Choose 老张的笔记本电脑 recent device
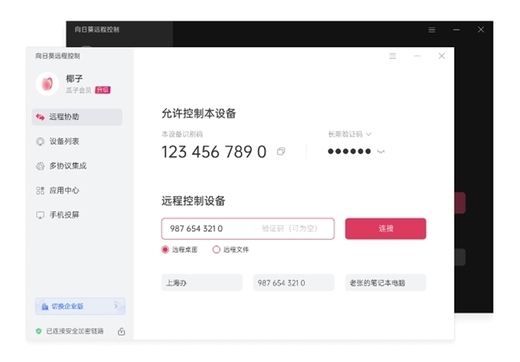 (386, 283)
